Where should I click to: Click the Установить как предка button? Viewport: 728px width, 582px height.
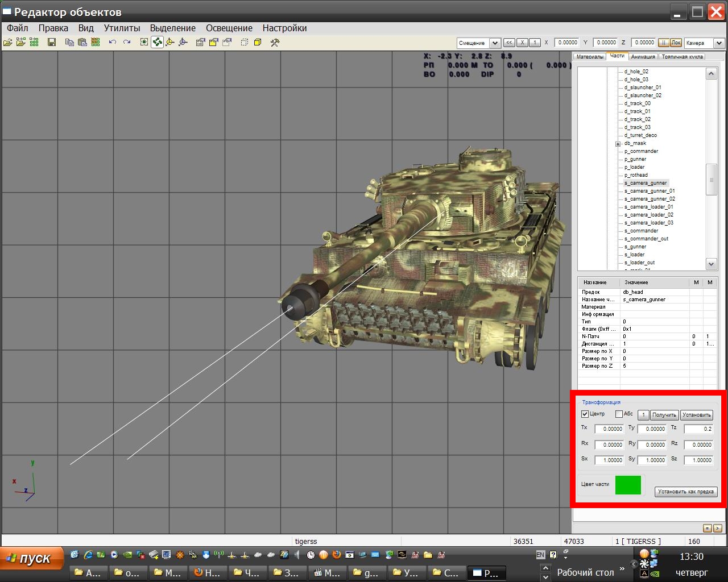coord(685,492)
